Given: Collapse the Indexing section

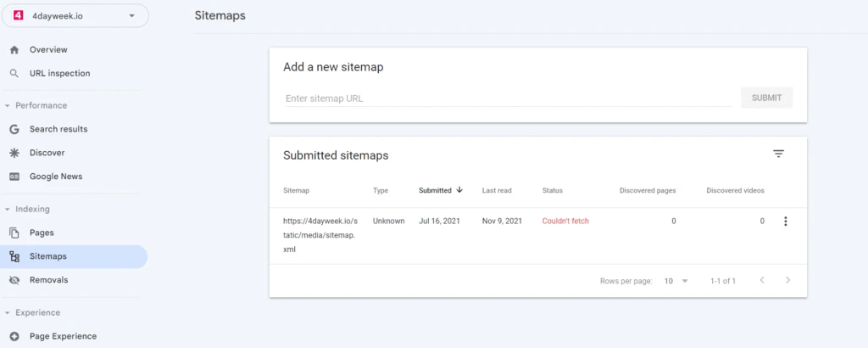Looking at the screenshot, I should (x=27, y=209).
